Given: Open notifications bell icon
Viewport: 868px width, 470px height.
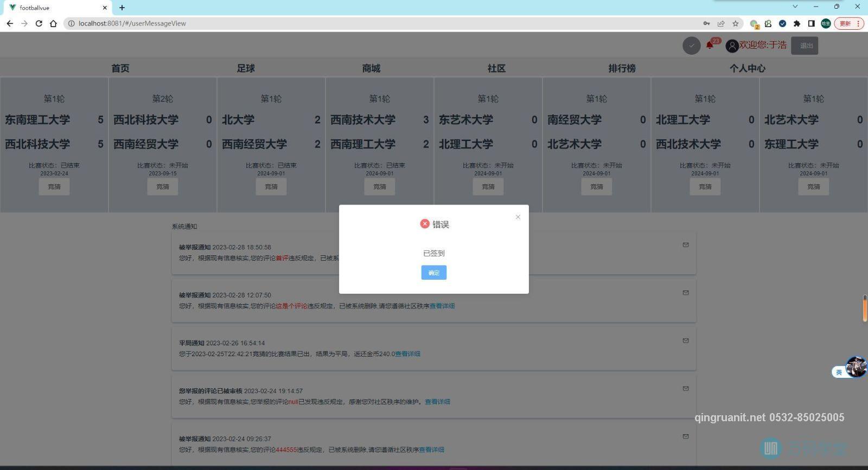Looking at the screenshot, I should pos(710,46).
